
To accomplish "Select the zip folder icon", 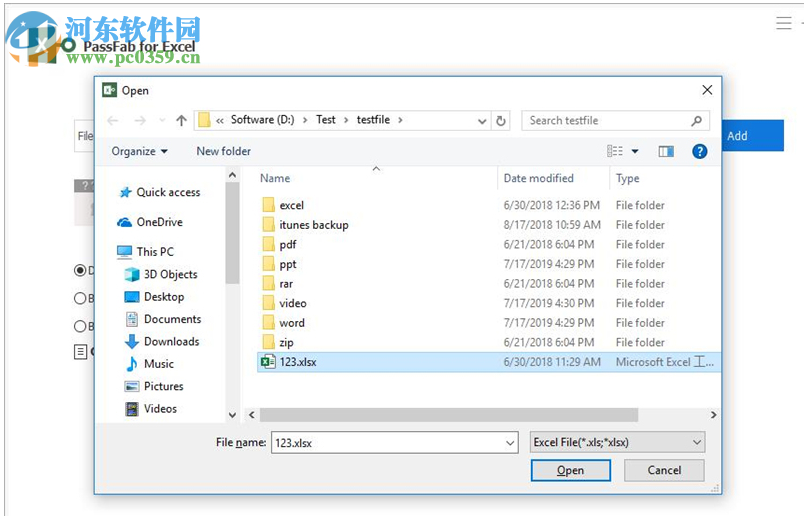I will (268, 342).
